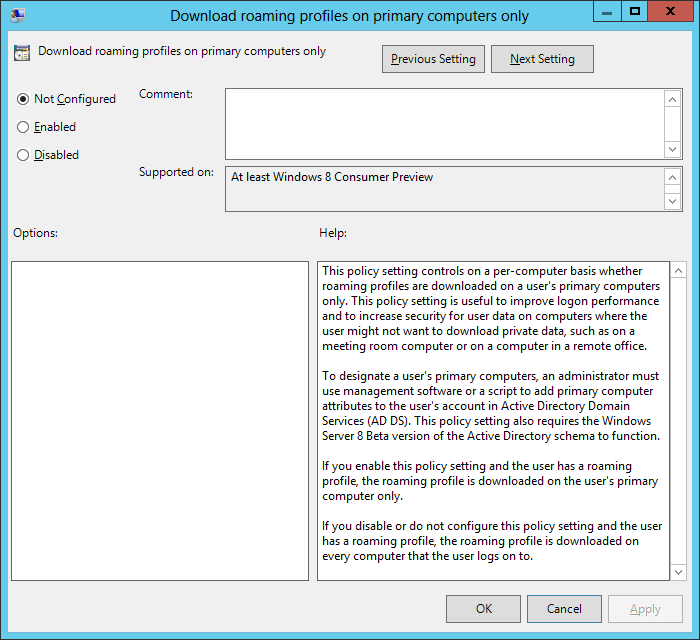Click the Supported on scroll down arrow
The width and height of the screenshot is (700, 640).
(x=673, y=200)
